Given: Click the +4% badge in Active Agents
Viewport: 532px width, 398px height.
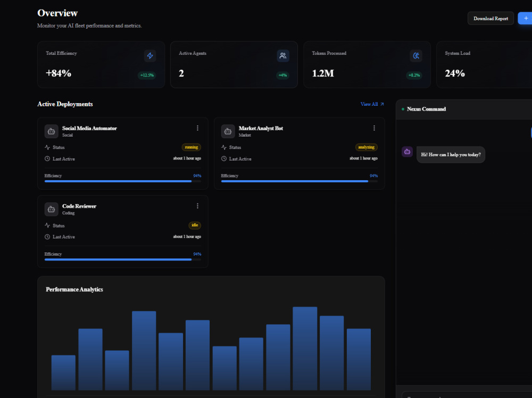Looking at the screenshot, I should point(282,75).
